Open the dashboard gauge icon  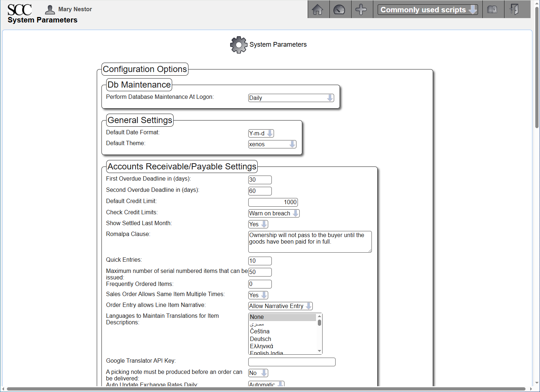(339, 9)
